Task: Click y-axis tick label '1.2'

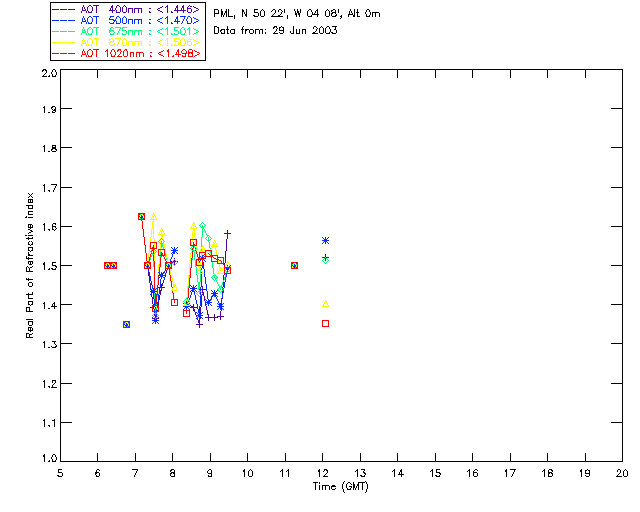Action: [49, 384]
